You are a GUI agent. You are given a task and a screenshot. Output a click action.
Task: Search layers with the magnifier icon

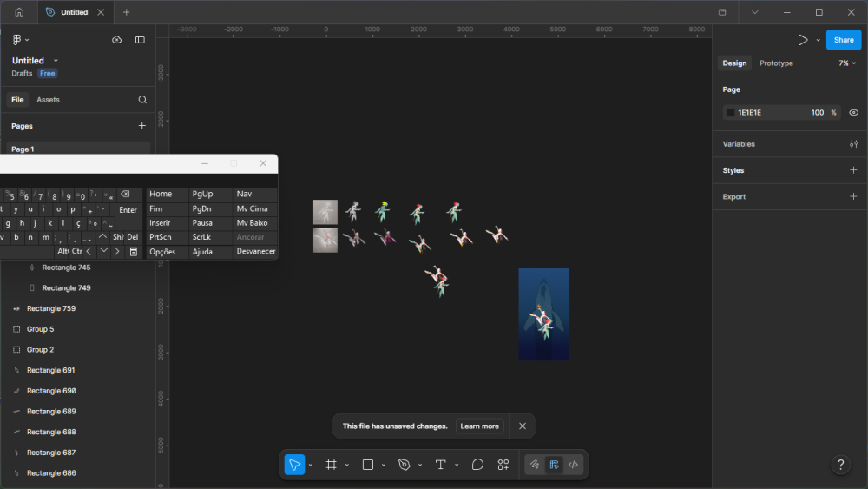pos(142,100)
